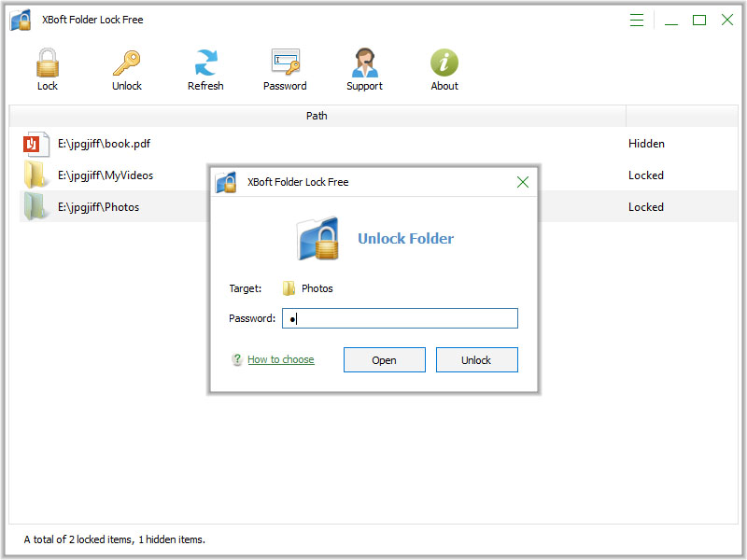Open the About info icon
This screenshot has height=560, width=747.
point(444,63)
